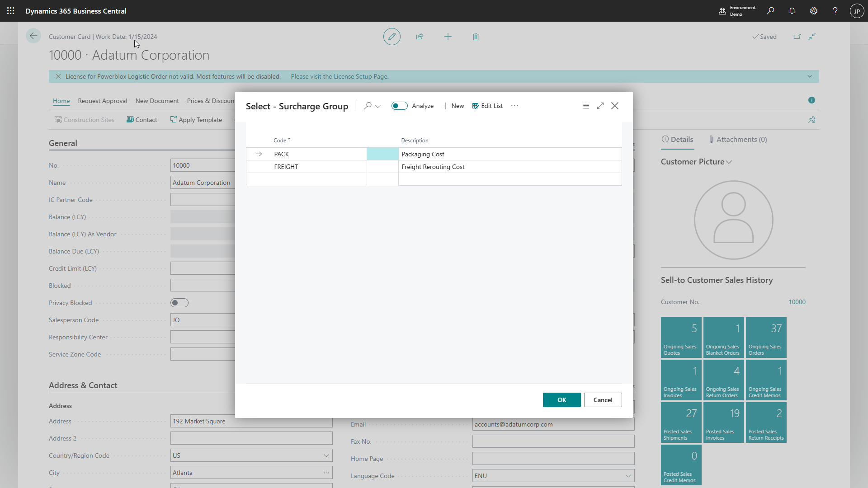Viewport: 868px width, 488px height.
Task: Switch to the Attachments (0) tab
Action: tap(738, 140)
